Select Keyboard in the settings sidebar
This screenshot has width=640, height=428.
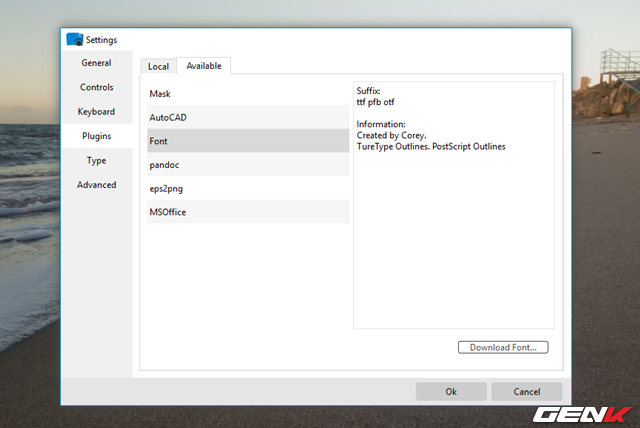[x=97, y=112]
